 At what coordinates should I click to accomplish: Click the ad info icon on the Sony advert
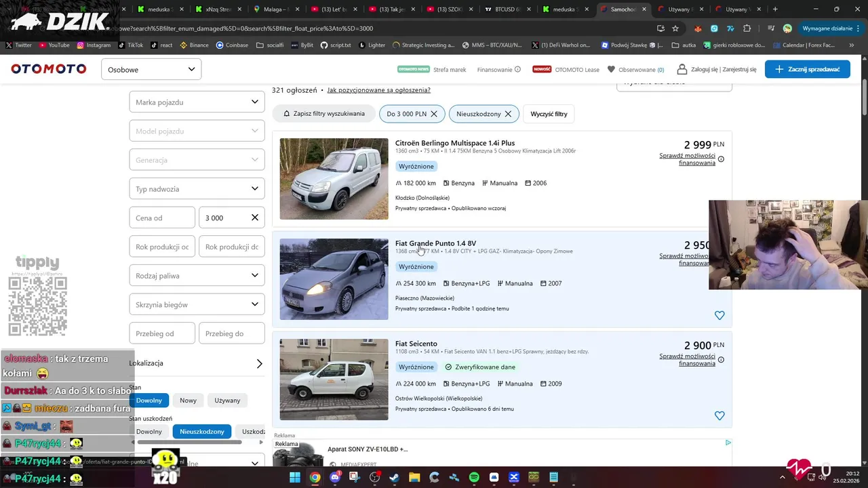click(728, 443)
